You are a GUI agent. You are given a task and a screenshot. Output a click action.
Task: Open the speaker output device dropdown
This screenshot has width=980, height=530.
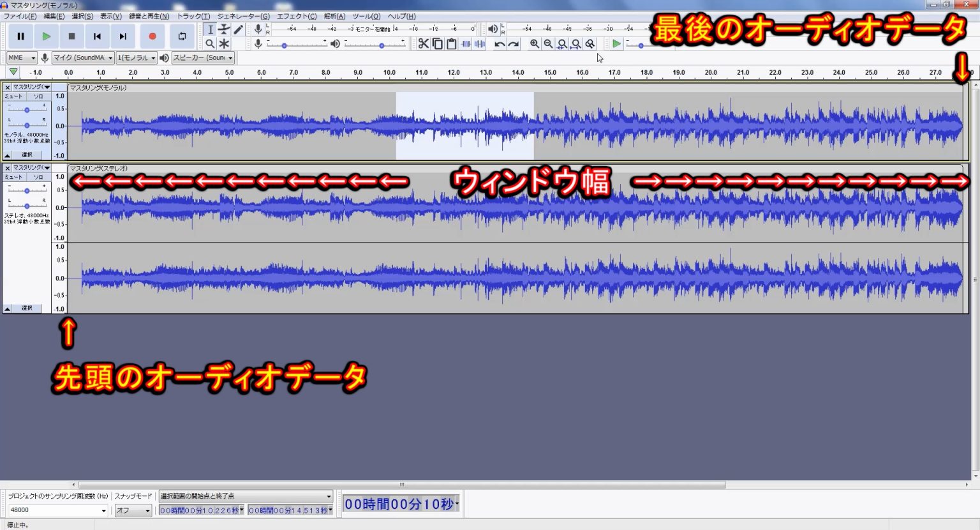point(203,57)
